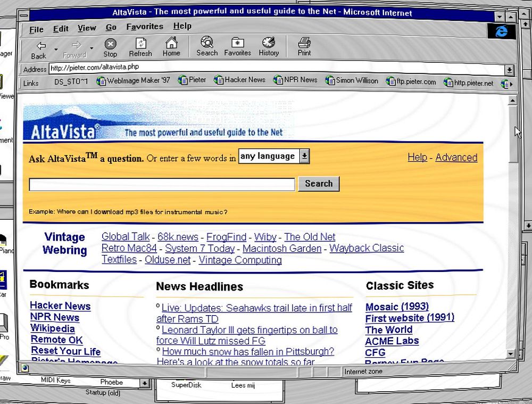Screen dimensions: 532x404
Task: Open the Vintage Computing link
Action: click(x=240, y=260)
